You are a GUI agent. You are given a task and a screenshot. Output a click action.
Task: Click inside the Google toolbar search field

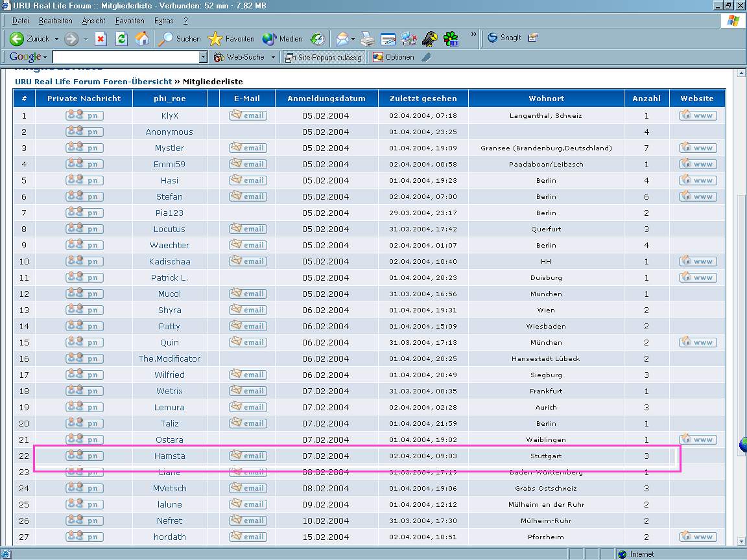(x=125, y=57)
